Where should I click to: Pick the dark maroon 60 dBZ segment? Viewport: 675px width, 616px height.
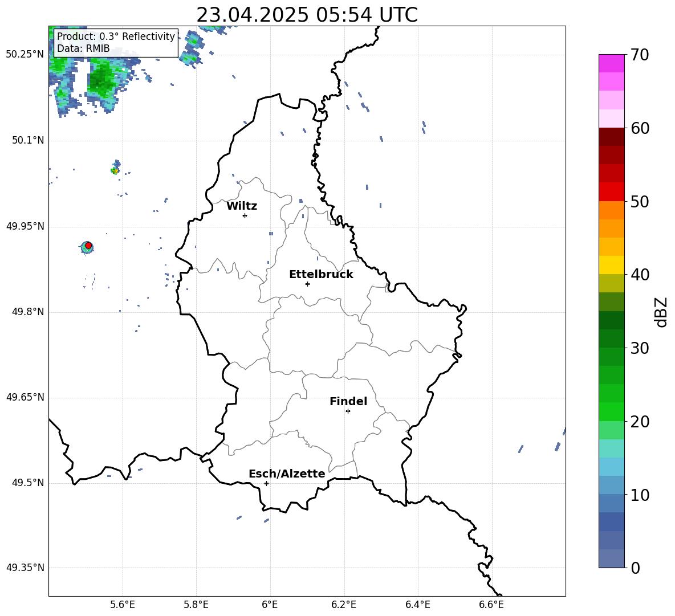(x=611, y=137)
